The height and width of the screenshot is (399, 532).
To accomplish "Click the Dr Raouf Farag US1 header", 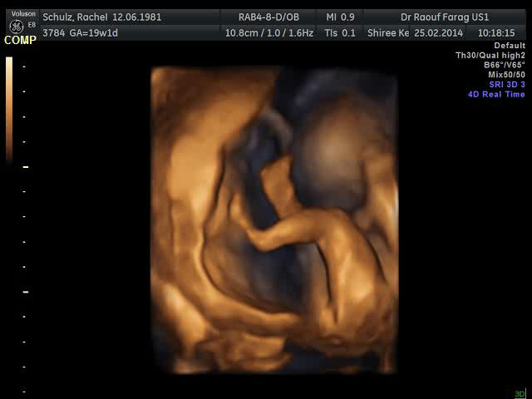I will click(444, 17).
